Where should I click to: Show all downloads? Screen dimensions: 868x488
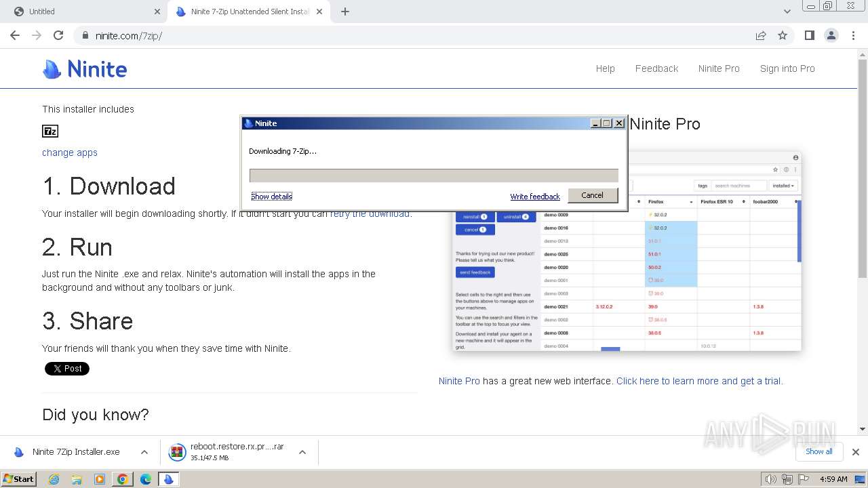[818, 451]
